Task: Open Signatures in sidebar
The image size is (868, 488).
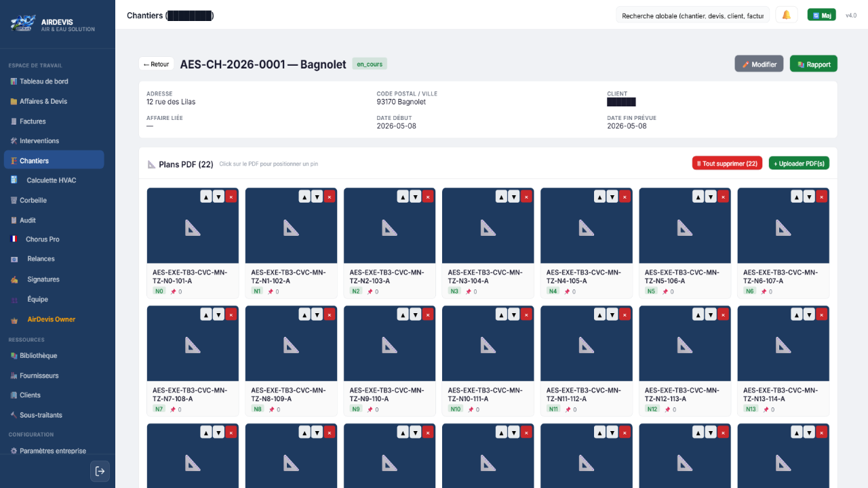Action: pyautogui.click(x=54, y=279)
